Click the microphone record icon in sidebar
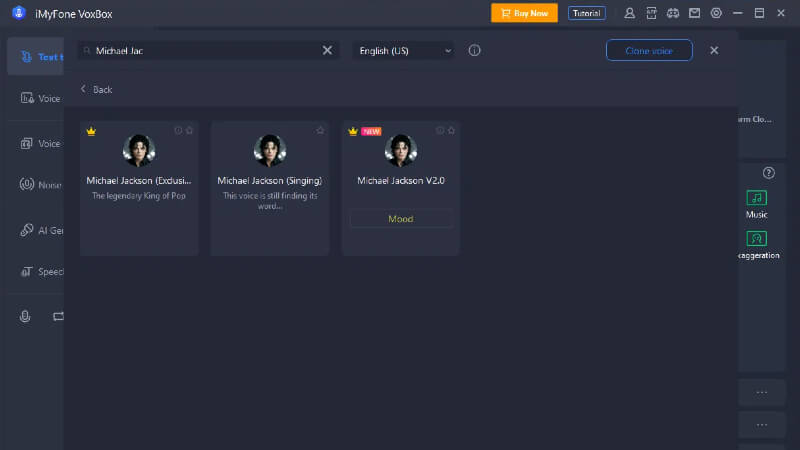 [x=25, y=316]
